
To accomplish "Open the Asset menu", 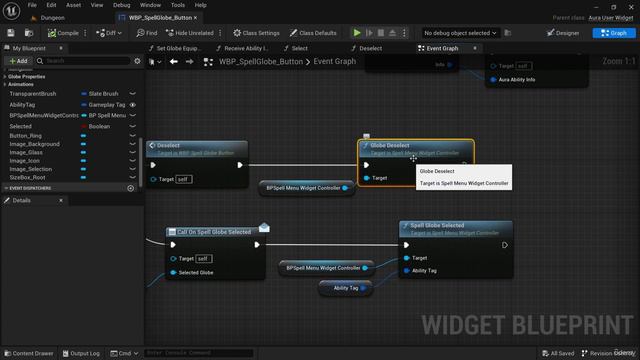I will click(73, 5).
